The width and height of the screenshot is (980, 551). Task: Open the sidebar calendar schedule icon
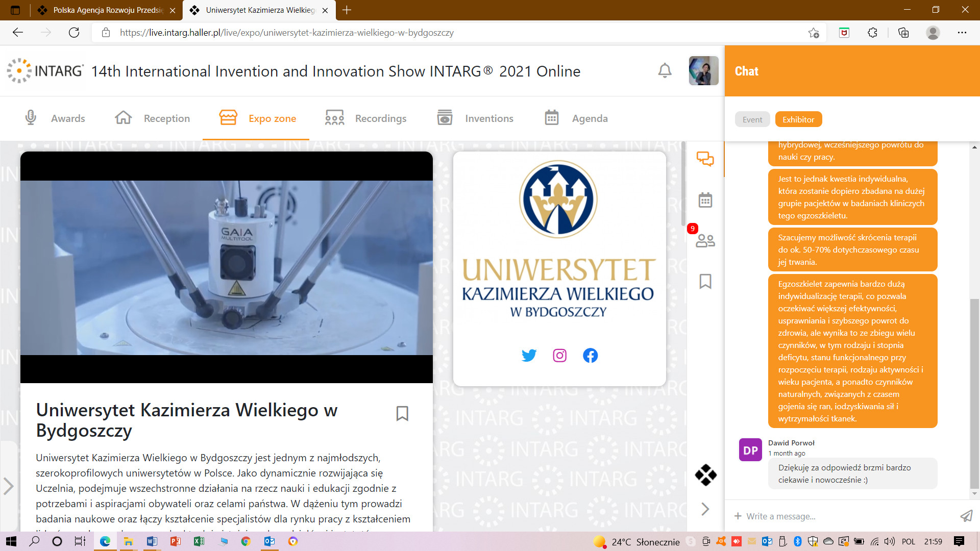705,199
